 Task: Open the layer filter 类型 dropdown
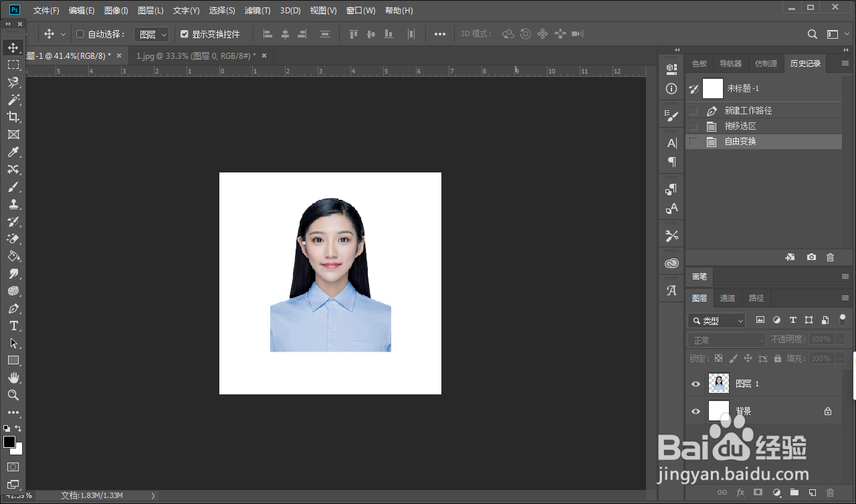pyautogui.click(x=716, y=321)
